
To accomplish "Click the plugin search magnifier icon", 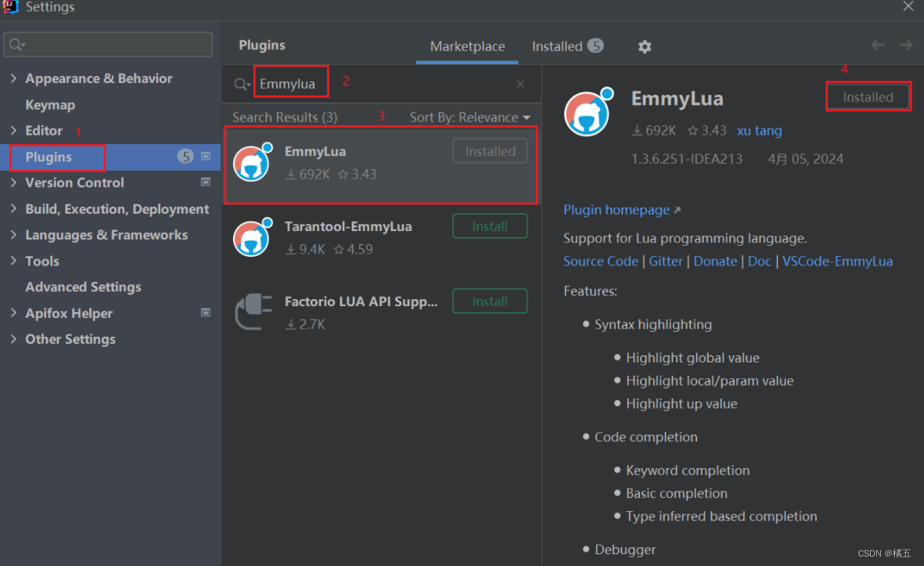I will [x=242, y=85].
